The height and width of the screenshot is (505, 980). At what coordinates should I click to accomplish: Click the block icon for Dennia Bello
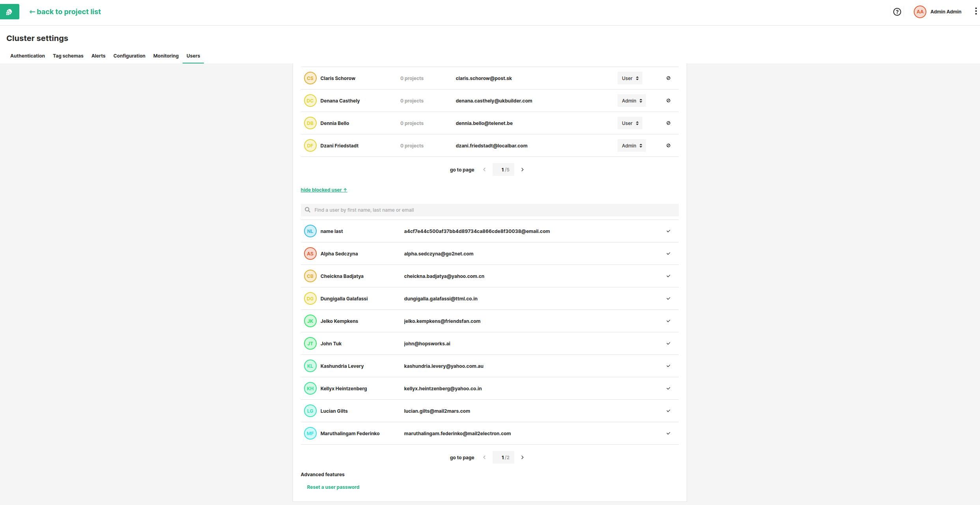(x=668, y=123)
